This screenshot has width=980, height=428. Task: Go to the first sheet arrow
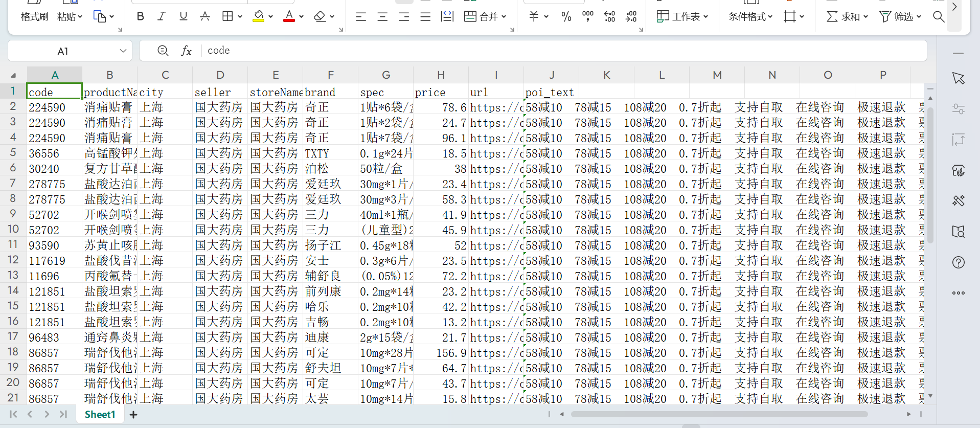click(x=13, y=414)
